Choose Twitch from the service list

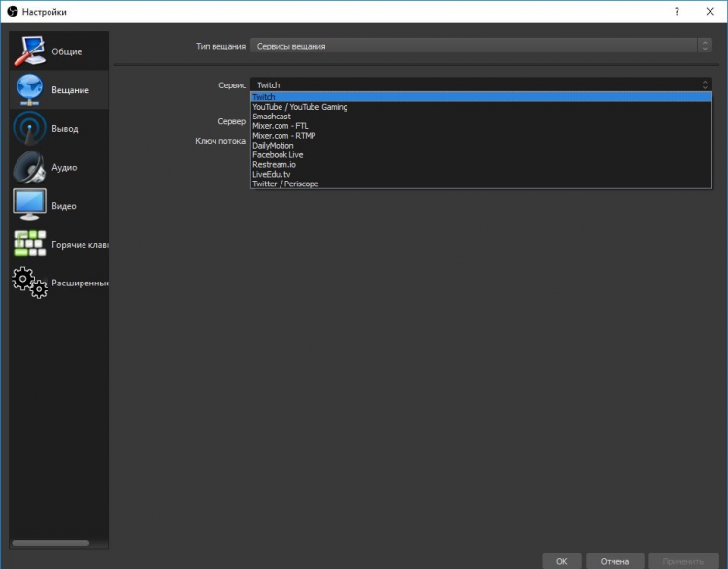tap(481, 97)
